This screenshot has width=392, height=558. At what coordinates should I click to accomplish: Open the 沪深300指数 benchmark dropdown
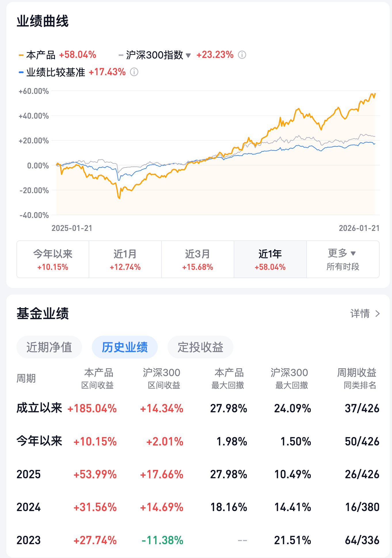(188, 55)
